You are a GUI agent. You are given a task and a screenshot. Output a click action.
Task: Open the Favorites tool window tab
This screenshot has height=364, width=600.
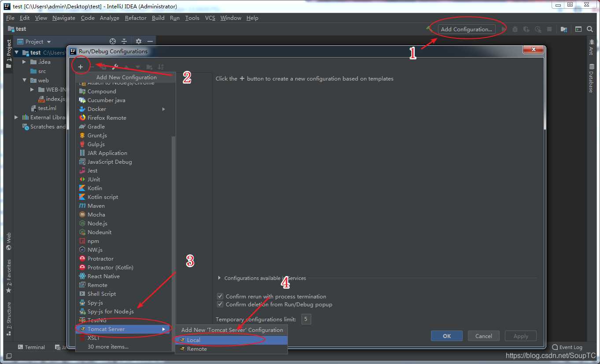click(x=9, y=276)
